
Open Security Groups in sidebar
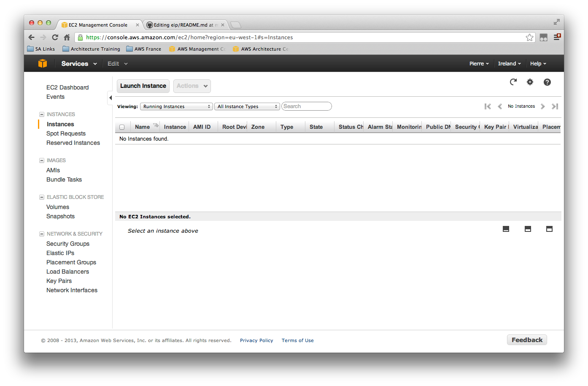(68, 244)
